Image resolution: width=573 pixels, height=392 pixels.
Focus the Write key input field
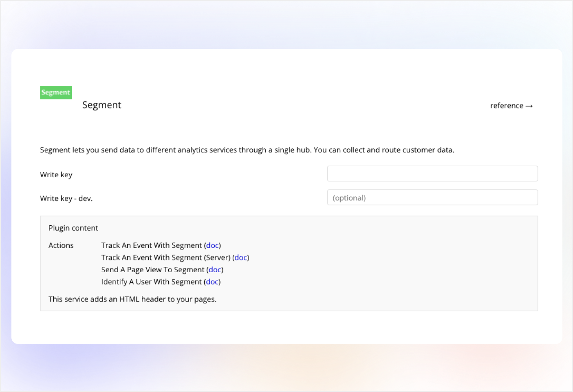[432, 174]
